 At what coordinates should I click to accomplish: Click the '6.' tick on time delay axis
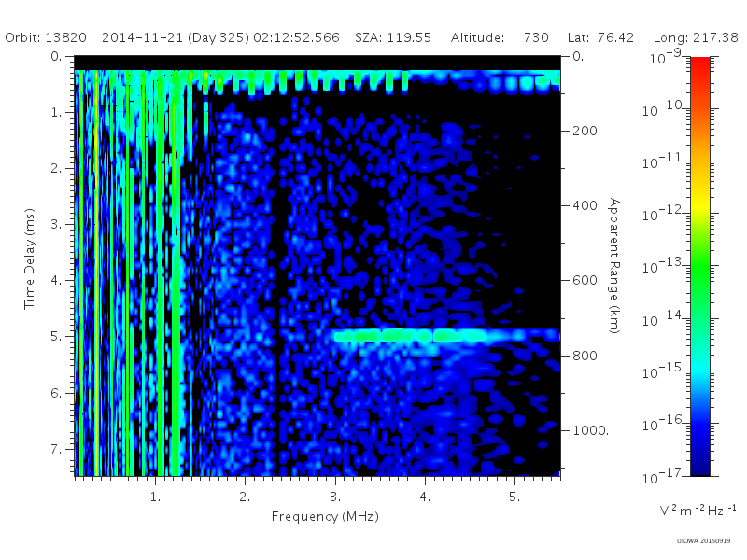[57, 393]
